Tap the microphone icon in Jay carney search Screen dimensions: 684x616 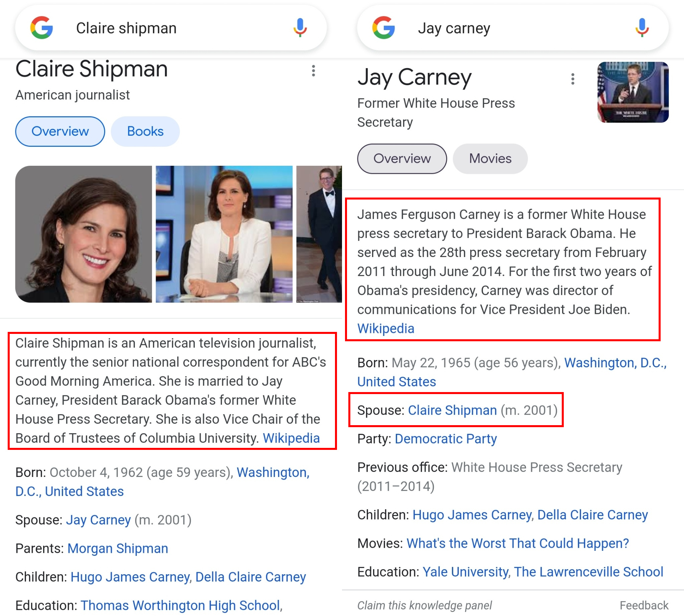(642, 28)
